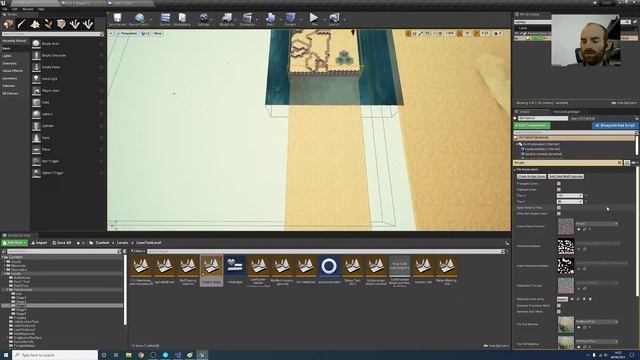Viewport: 640px width, 360px height.
Task: Select the Cube placement icon
Action: coord(36,102)
